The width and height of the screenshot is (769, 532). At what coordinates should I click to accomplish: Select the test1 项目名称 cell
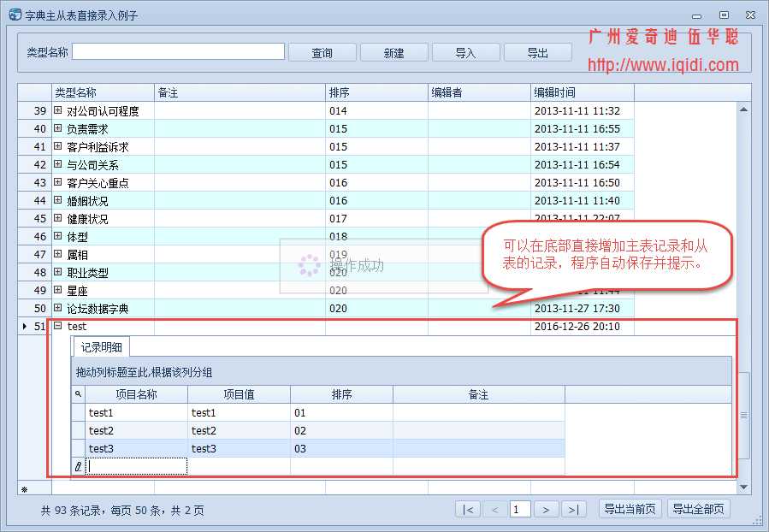coord(136,413)
